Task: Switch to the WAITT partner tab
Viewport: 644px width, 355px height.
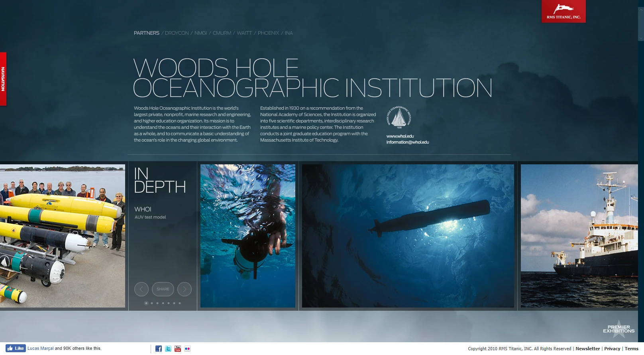Action: tap(244, 33)
